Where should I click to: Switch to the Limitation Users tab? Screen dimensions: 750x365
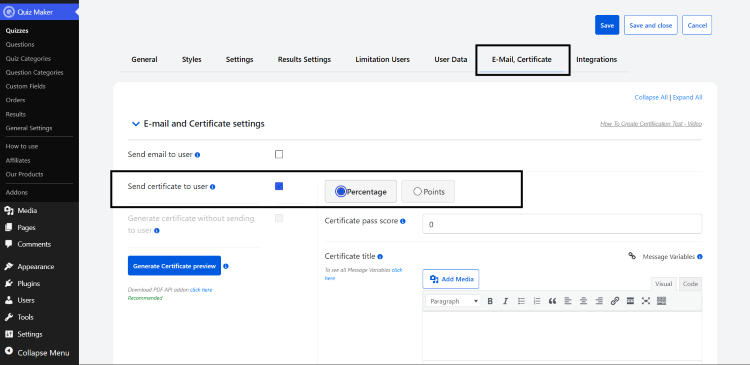(383, 60)
